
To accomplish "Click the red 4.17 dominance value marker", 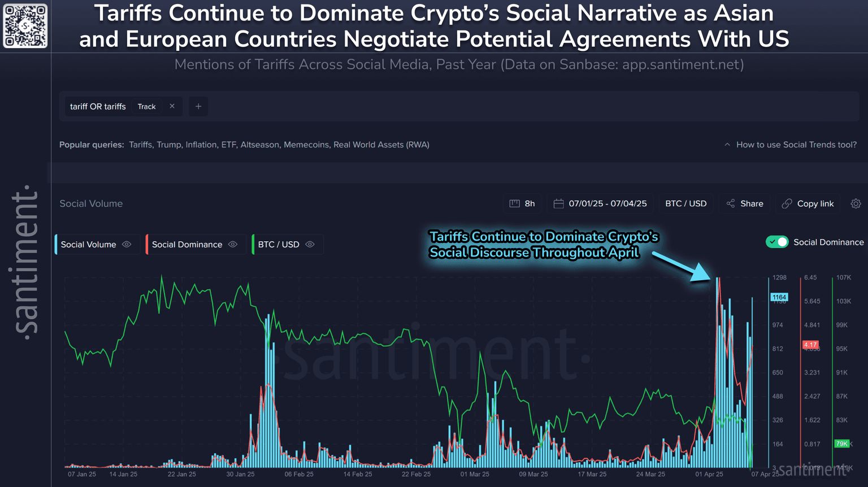I will (x=810, y=345).
